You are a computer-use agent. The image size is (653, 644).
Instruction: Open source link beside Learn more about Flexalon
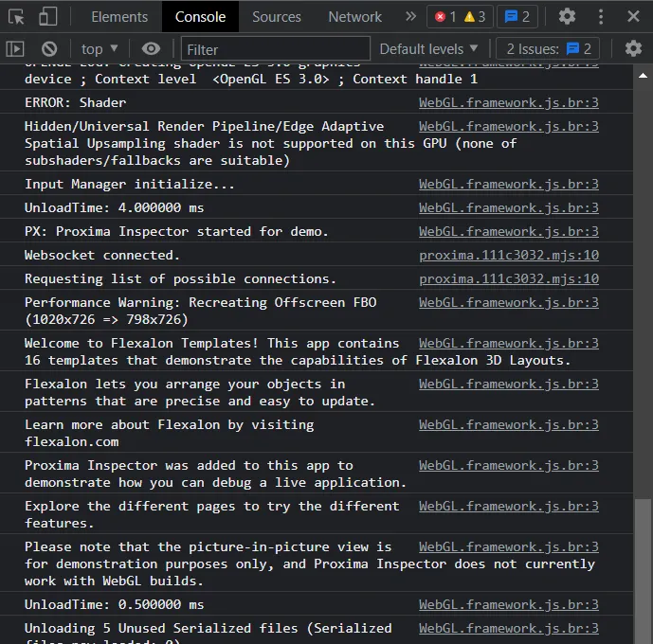[x=509, y=425]
